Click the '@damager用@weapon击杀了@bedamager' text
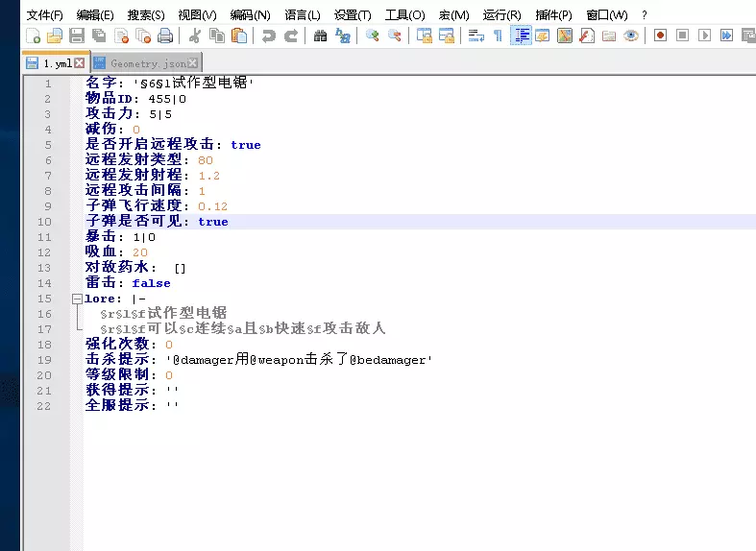 [300, 360]
